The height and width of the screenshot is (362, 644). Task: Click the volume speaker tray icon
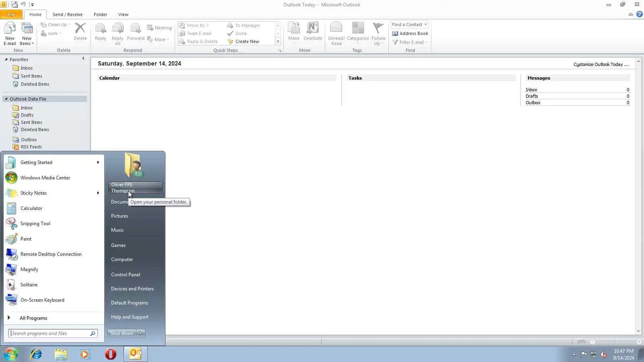coord(603,354)
